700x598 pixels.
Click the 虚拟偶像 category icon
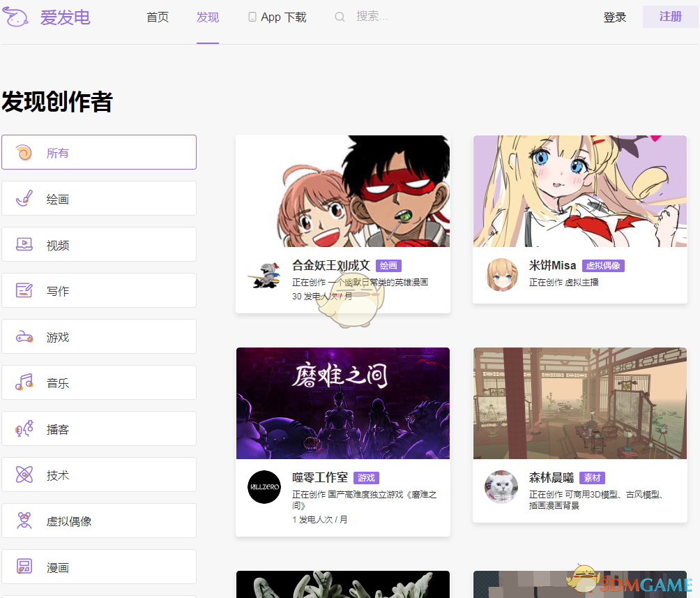click(24, 521)
